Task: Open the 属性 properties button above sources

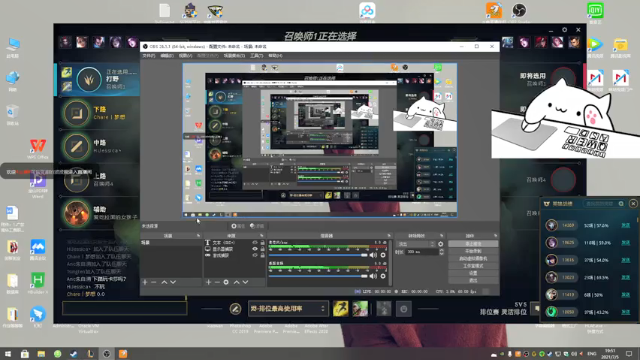Action: tap(238, 226)
